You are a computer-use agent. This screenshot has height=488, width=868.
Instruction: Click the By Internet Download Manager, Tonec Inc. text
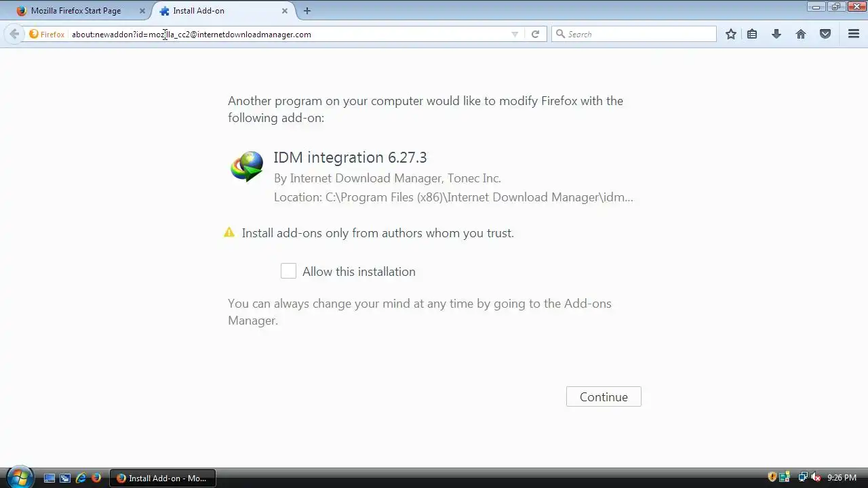coord(387,178)
